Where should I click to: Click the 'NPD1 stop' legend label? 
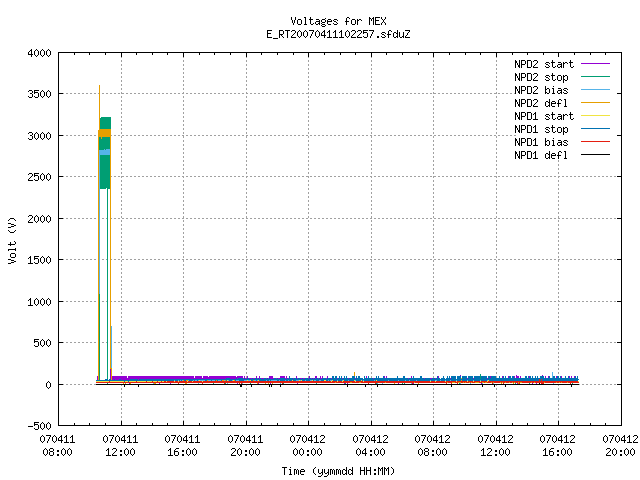pos(541,129)
